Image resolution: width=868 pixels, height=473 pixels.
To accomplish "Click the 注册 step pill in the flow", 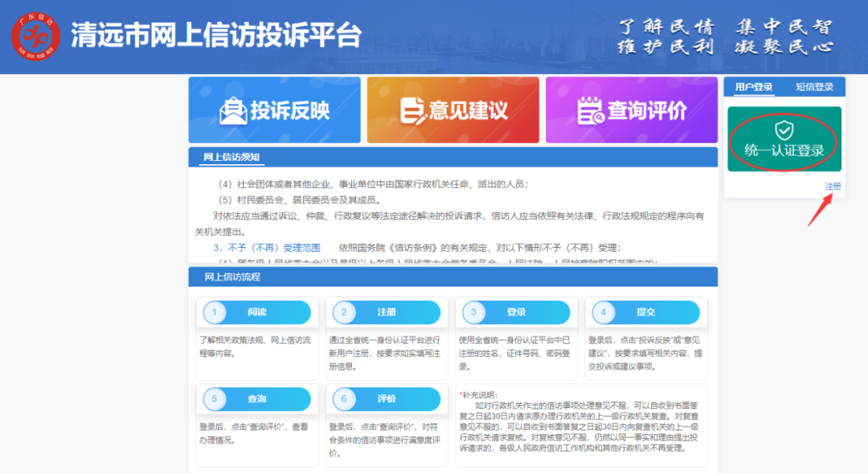I will pyautogui.click(x=387, y=312).
